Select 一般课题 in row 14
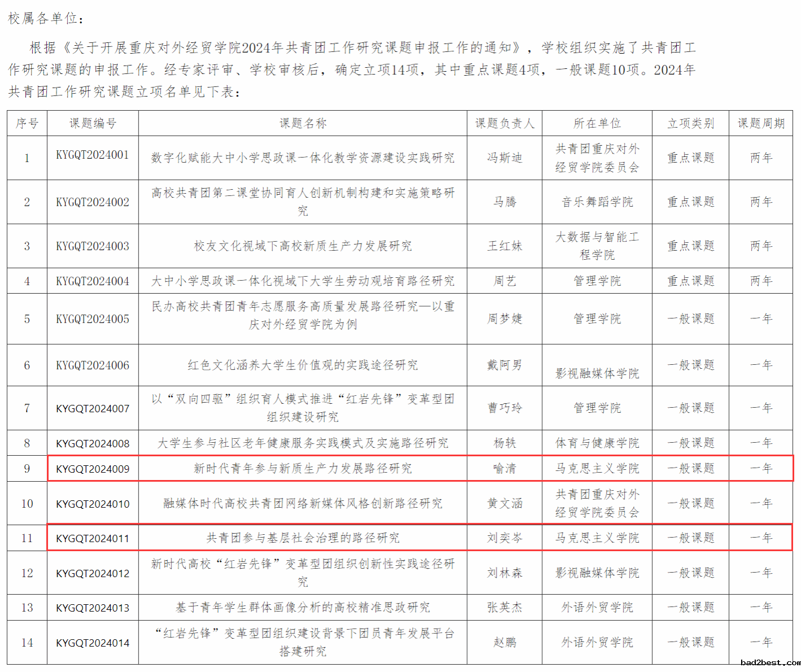Image resolution: width=801 pixels, height=672 pixels. pos(690,643)
